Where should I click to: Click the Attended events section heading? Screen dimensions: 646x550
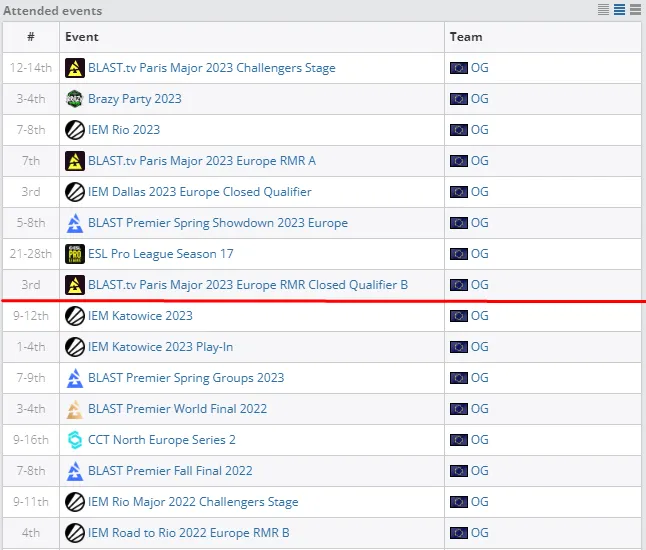[x=53, y=11]
